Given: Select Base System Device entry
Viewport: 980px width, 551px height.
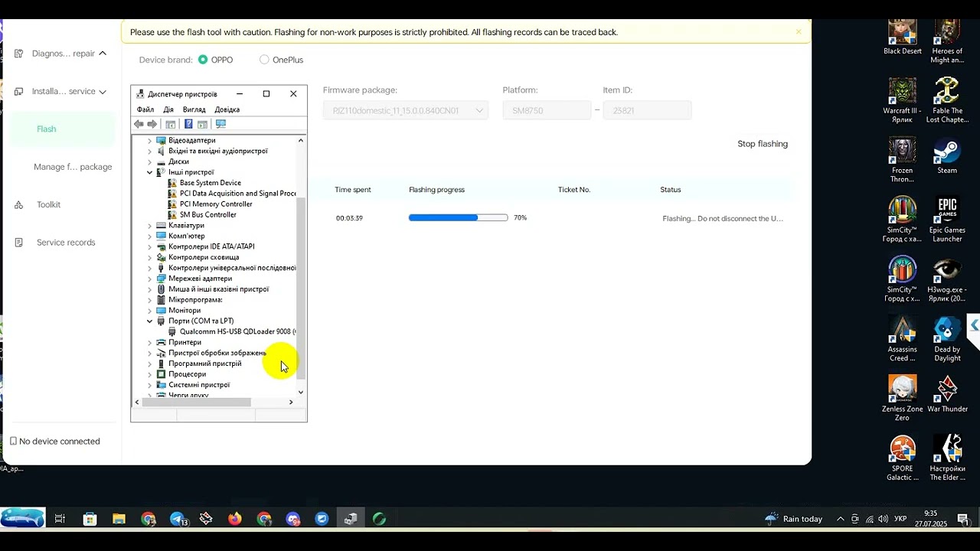Looking at the screenshot, I should click(204, 183).
